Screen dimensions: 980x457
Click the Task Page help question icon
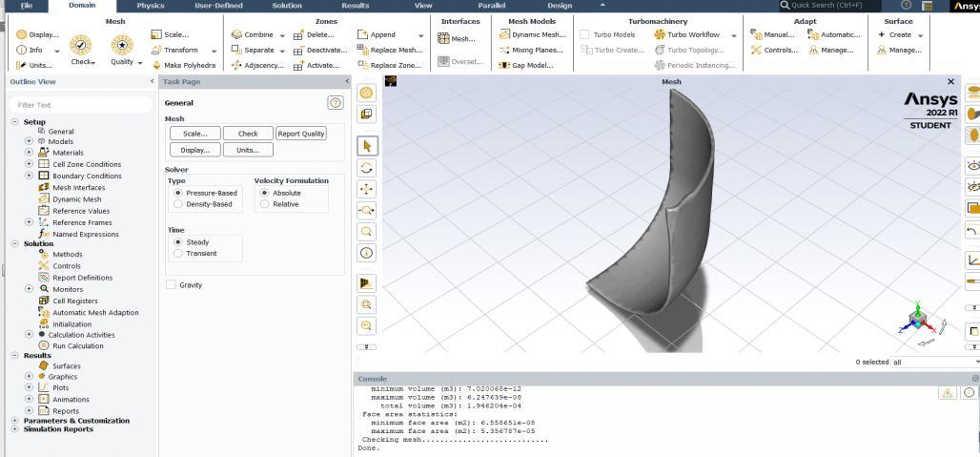point(336,103)
